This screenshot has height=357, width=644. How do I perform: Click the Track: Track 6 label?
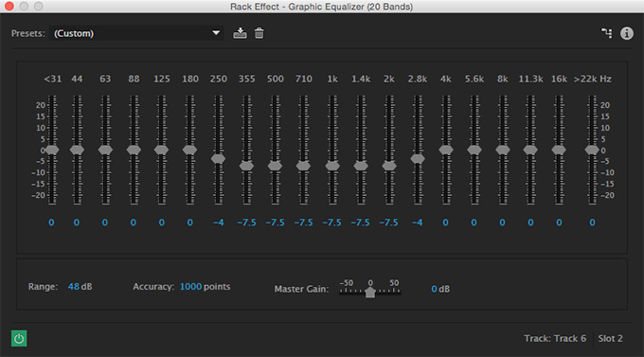click(x=555, y=338)
